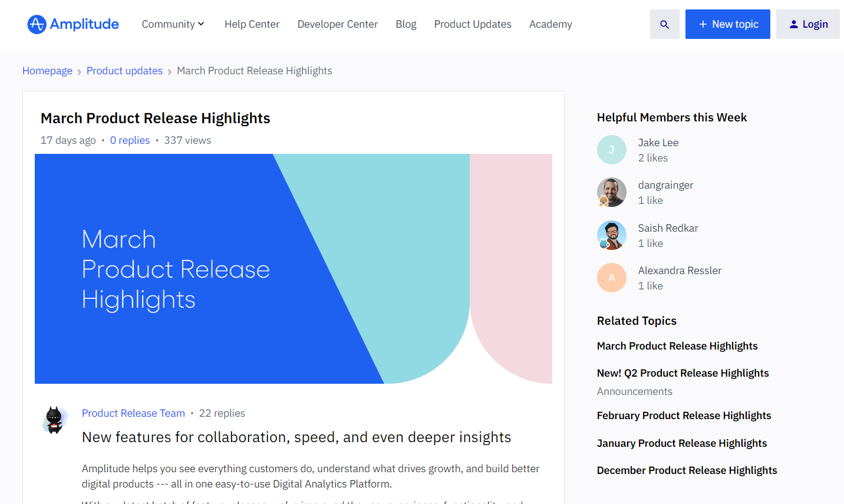844x504 pixels.
Task: Open February Product Release Highlights topic
Action: (x=684, y=416)
